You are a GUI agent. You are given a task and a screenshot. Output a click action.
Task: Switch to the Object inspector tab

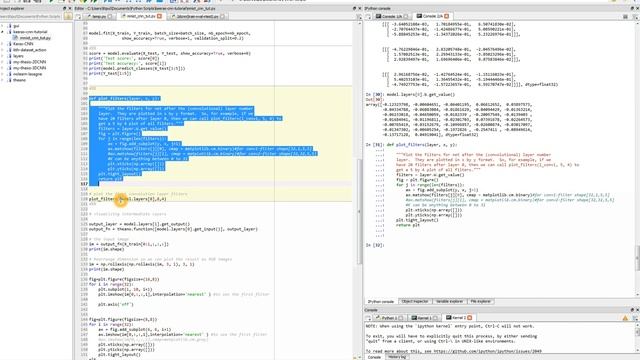click(415, 301)
